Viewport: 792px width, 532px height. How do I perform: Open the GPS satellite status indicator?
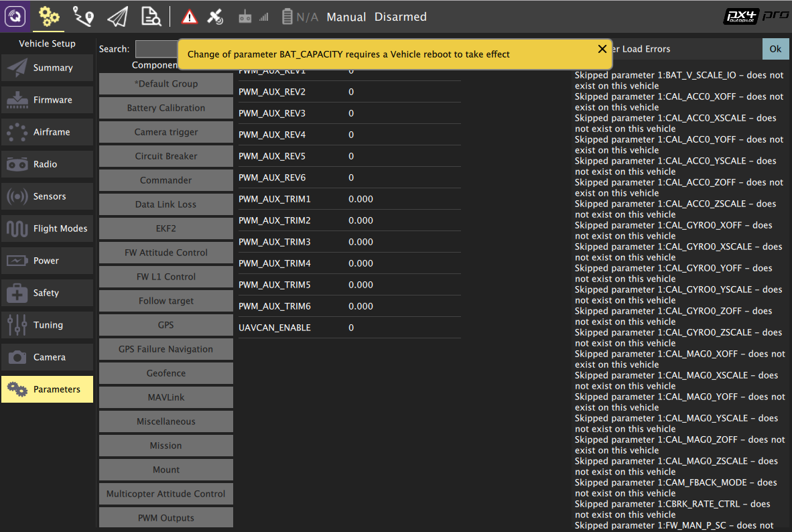coord(216,17)
